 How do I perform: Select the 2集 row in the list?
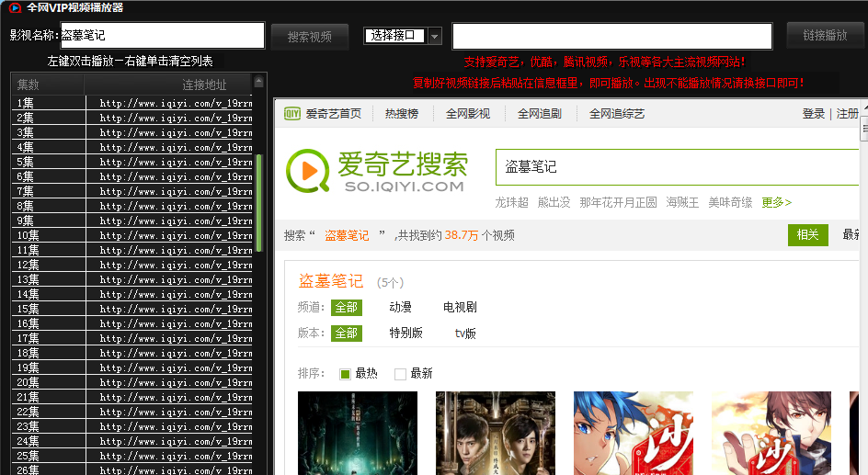[x=132, y=118]
